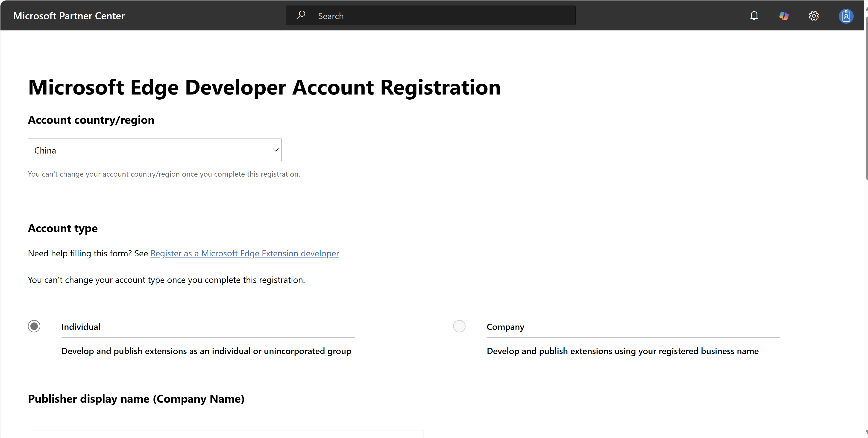Click the Company label text
The image size is (868, 438).
pyautogui.click(x=505, y=327)
